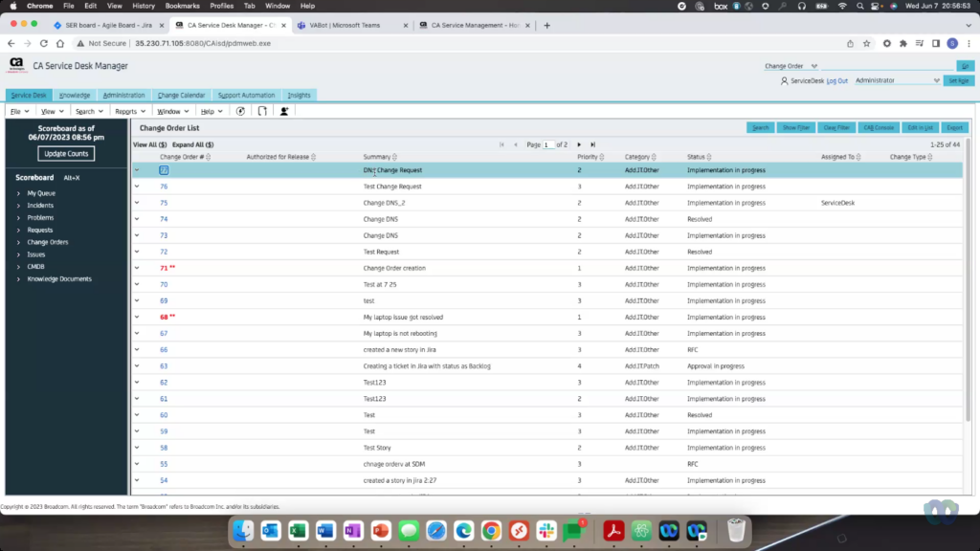Open the Insights tab
Image resolution: width=980 pixels, height=551 pixels.
point(299,95)
